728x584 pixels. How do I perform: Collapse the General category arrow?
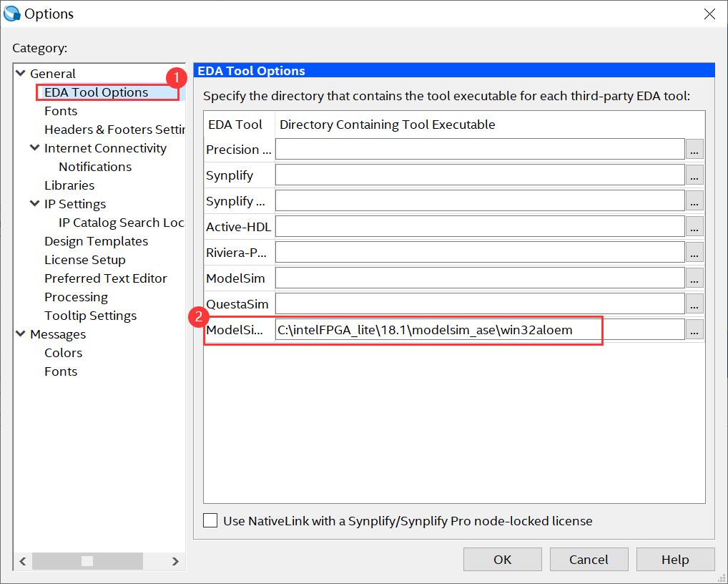pyautogui.click(x=21, y=73)
